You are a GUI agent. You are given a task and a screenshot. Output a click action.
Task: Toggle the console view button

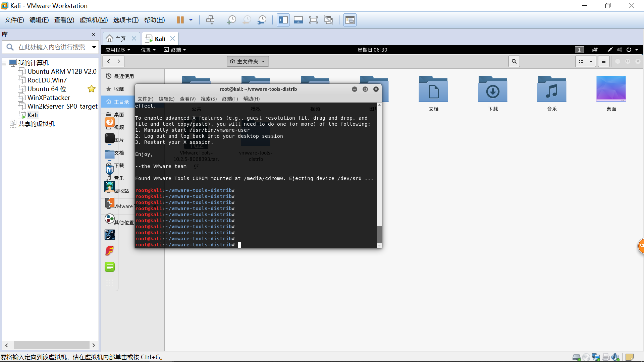(350, 20)
